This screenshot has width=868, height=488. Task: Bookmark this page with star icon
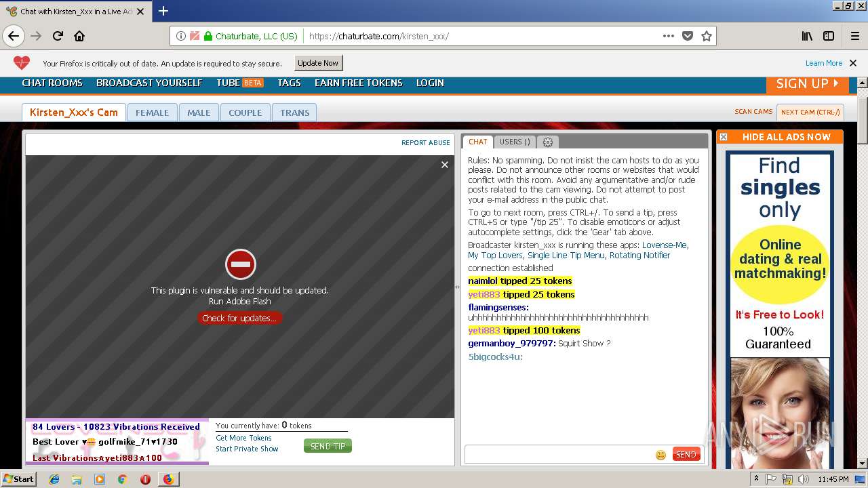point(706,36)
